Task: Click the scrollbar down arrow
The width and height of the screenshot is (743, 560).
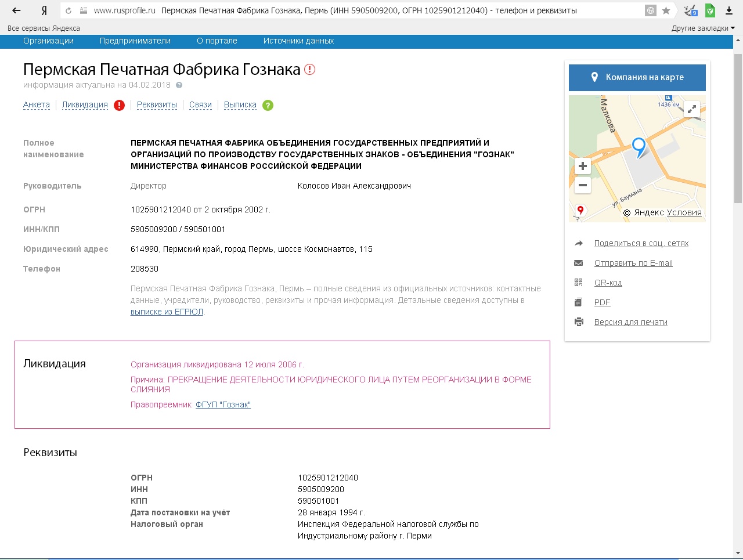Action: coord(738,553)
